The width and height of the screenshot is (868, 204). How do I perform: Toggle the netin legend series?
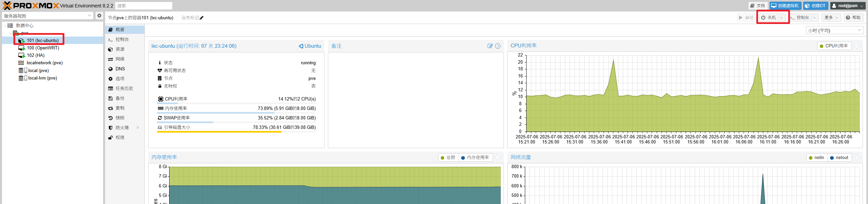pos(816,158)
